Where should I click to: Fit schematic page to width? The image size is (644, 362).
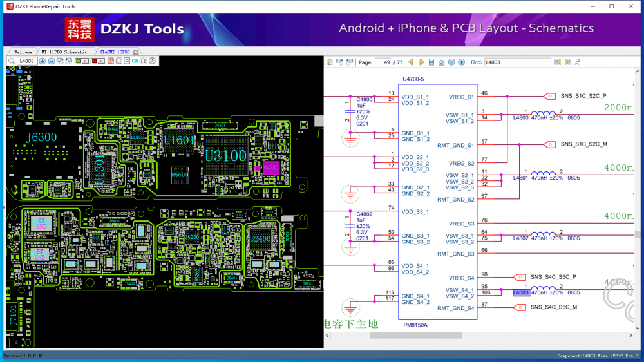[431, 62]
